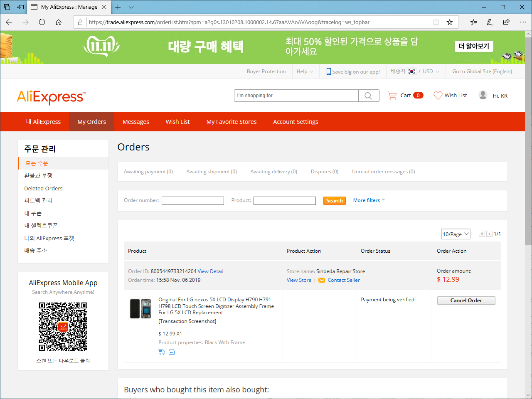This screenshot has width=532, height=399.
Task: Open 환불과 분쟁 in sidebar
Action: pos(38,176)
